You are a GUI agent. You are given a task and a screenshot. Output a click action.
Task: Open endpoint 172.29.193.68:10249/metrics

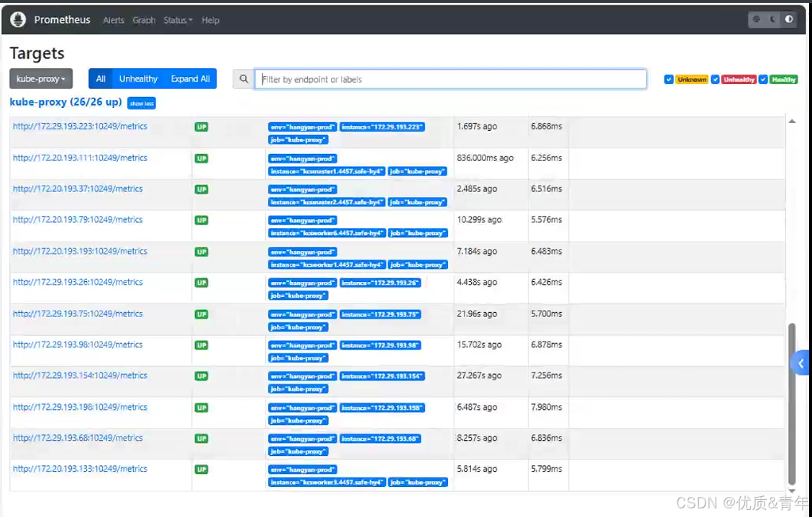tap(78, 438)
